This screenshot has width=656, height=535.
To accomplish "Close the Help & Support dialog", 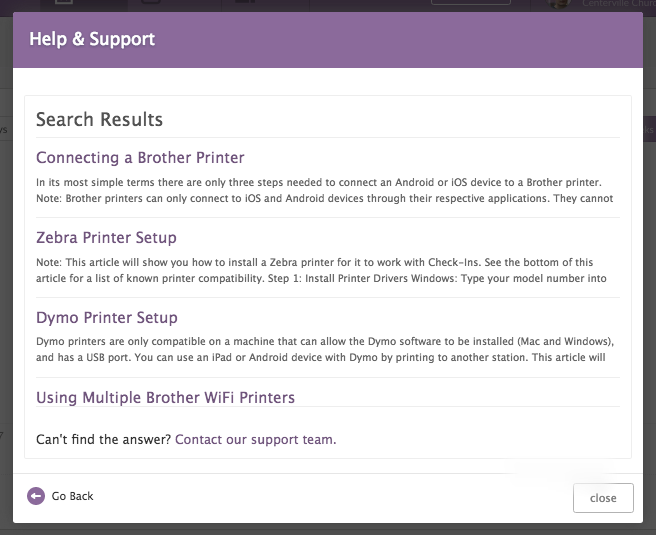I will click(603, 498).
